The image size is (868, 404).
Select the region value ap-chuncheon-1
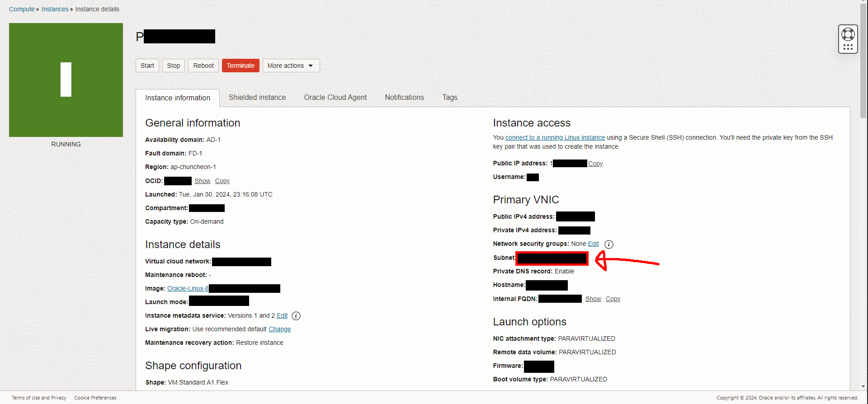[x=193, y=167]
